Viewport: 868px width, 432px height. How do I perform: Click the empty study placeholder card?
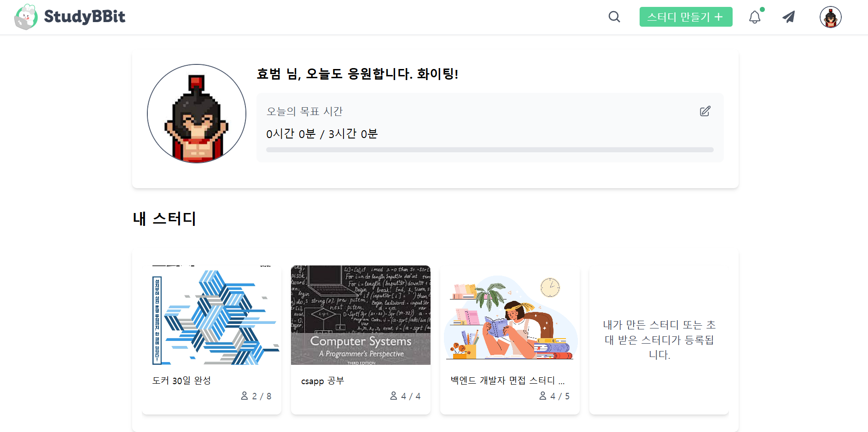[x=659, y=340]
